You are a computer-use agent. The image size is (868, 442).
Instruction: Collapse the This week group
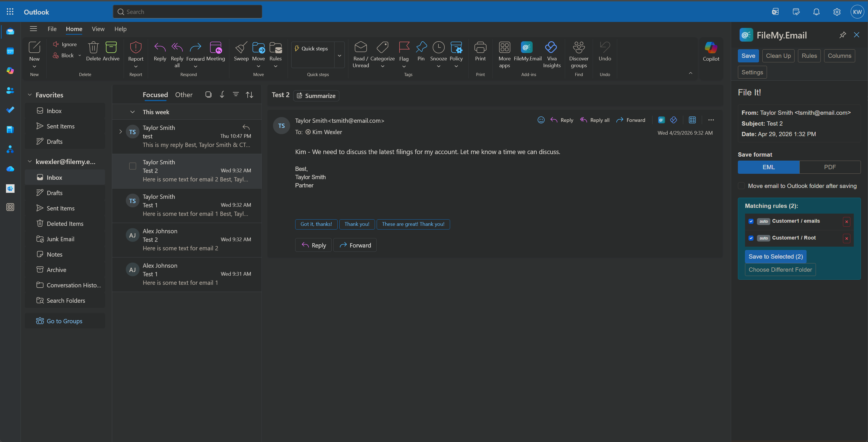click(x=132, y=112)
